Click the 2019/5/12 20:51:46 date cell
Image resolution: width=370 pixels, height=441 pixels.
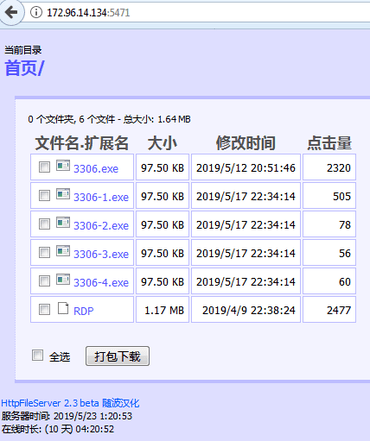click(246, 167)
